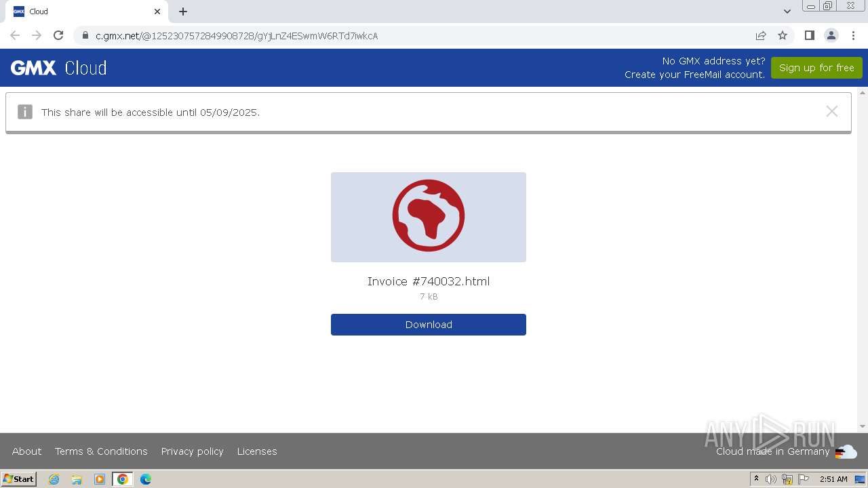
Task: Click the Action Center flag icon
Action: pos(804,479)
